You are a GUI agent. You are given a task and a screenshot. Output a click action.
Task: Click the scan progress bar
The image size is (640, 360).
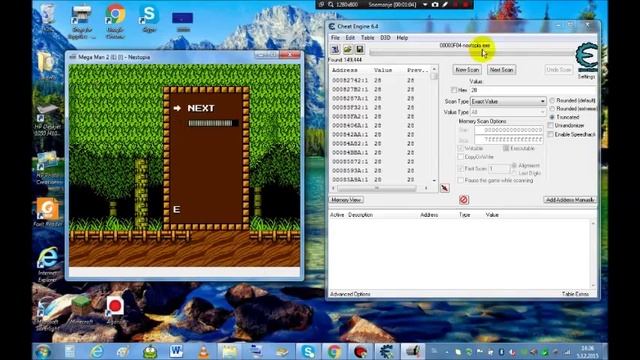pos(471,53)
